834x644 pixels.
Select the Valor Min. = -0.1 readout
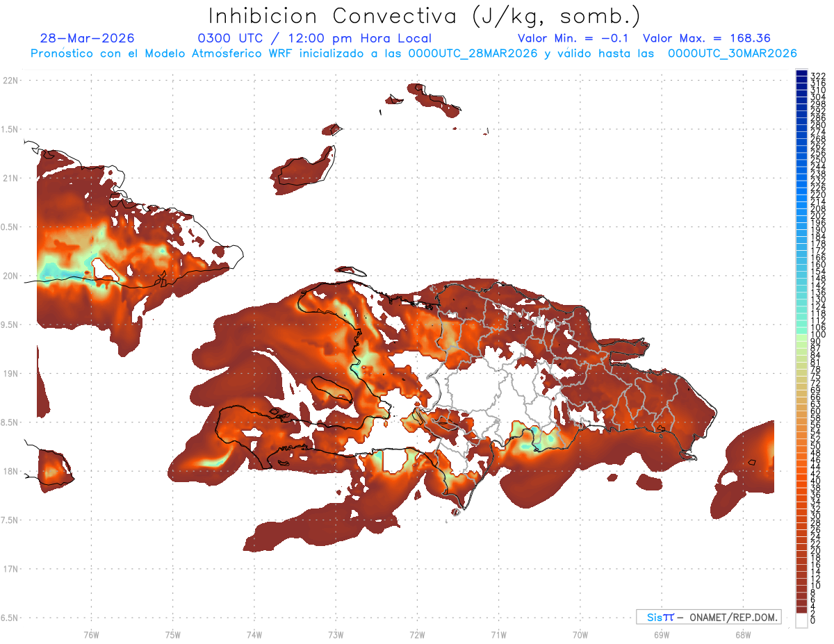[573, 38]
